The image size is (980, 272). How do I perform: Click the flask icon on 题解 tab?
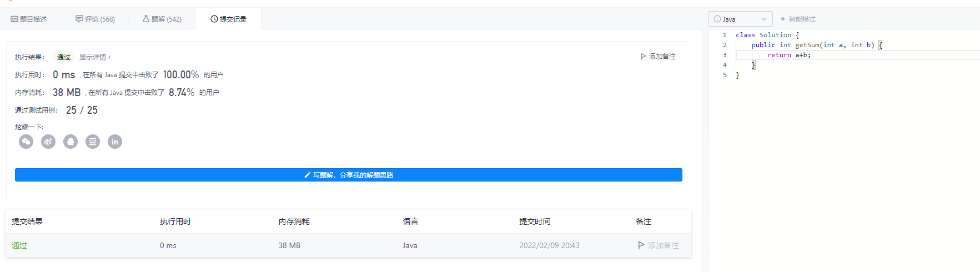(x=146, y=19)
